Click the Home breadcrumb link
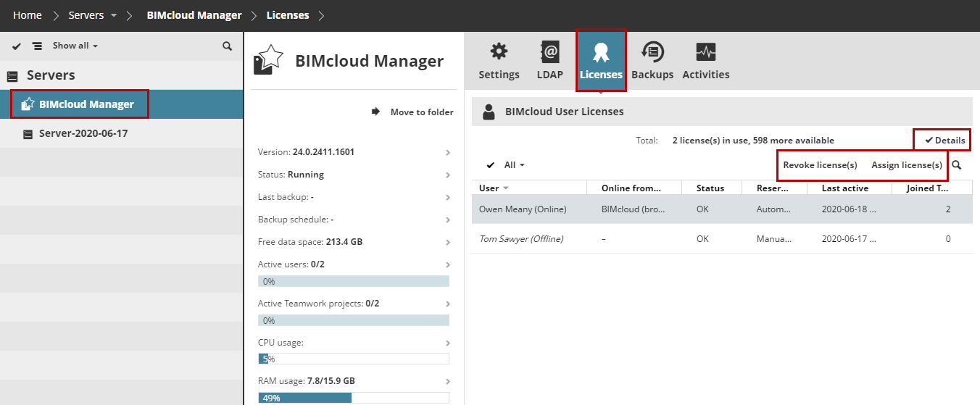This screenshot has width=980, height=405. click(x=27, y=15)
